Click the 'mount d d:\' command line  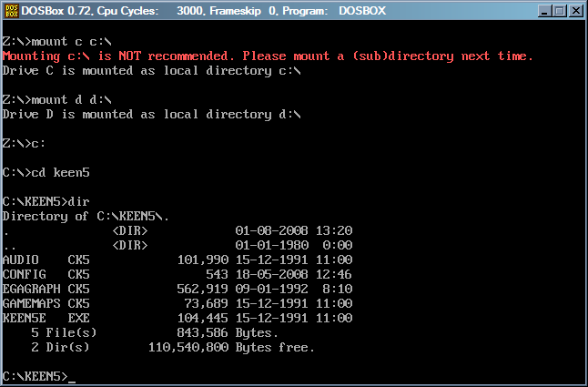pyautogui.click(x=57, y=100)
